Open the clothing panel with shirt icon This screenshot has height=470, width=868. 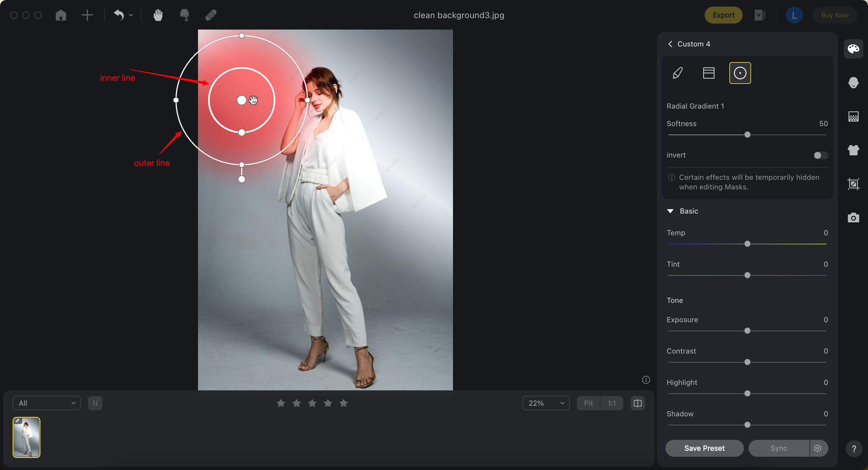(x=853, y=150)
